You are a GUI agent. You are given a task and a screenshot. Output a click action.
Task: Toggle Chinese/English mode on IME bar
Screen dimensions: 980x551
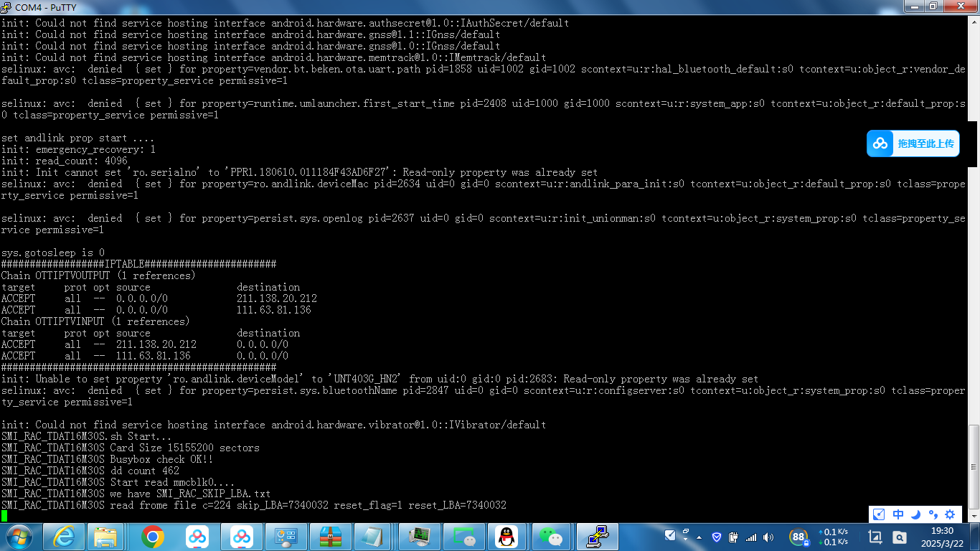[x=897, y=514]
